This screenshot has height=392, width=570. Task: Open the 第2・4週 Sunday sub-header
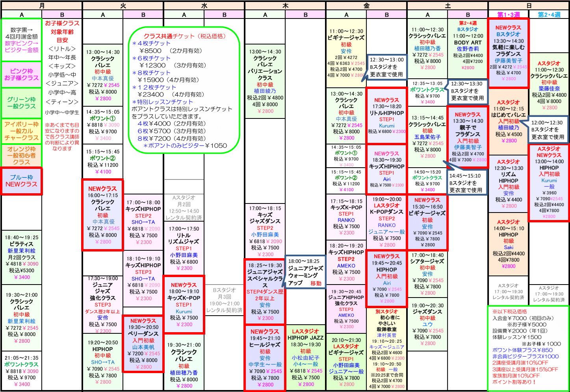point(549,15)
